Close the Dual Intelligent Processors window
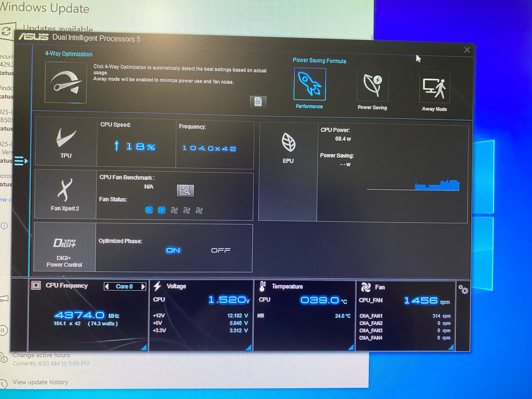The width and height of the screenshot is (532, 399). (467, 50)
